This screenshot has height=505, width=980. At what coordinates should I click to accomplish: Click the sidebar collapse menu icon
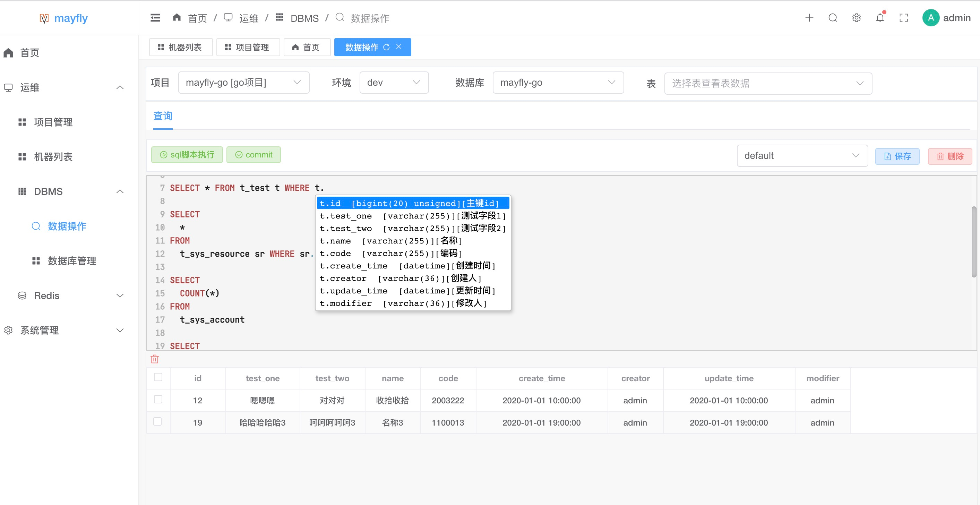click(155, 18)
